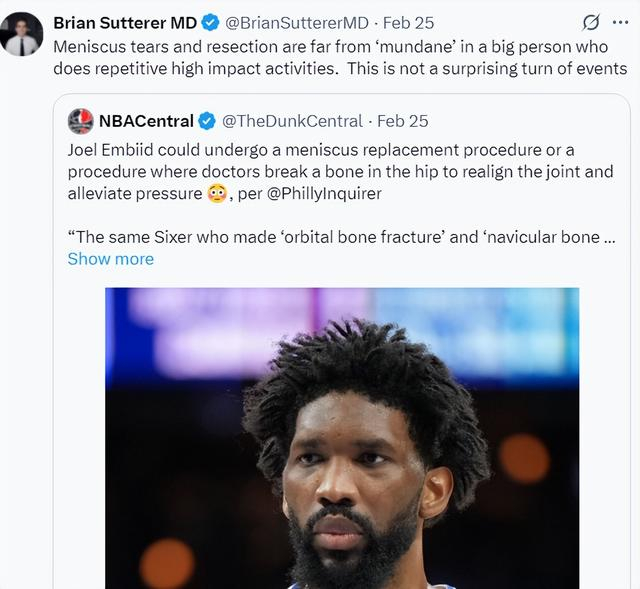Open the Joel Embiid photo
Viewport: 640px width, 589px height.
tap(342, 438)
